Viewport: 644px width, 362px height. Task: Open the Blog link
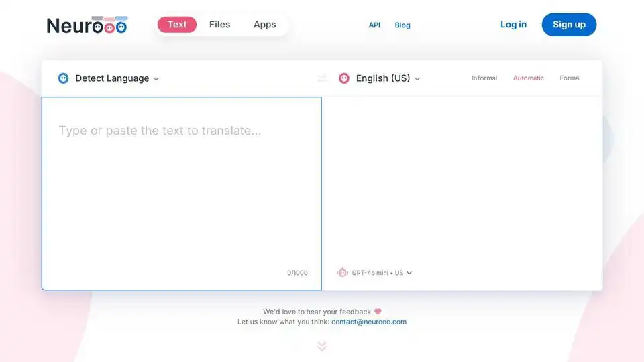[402, 25]
